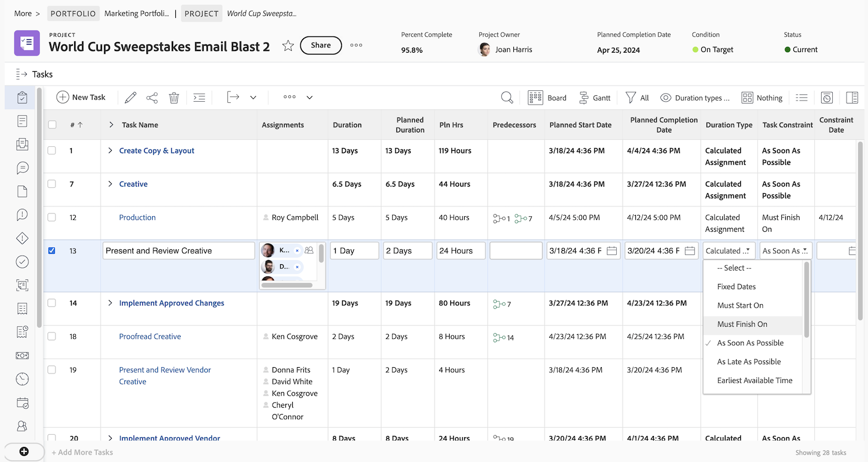Image resolution: width=868 pixels, height=462 pixels.
Task: Choose Must Finish On from constraint list
Action: pyautogui.click(x=742, y=324)
